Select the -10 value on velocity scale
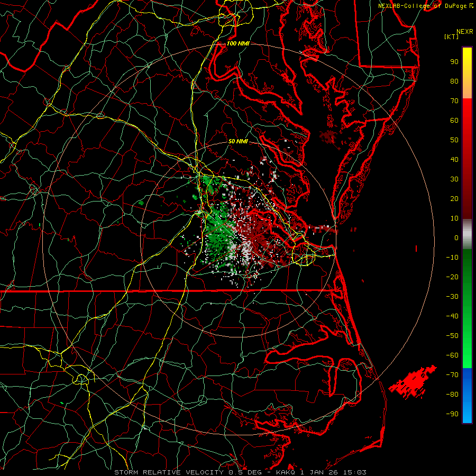This screenshot has width=476, height=476. coord(452,258)
